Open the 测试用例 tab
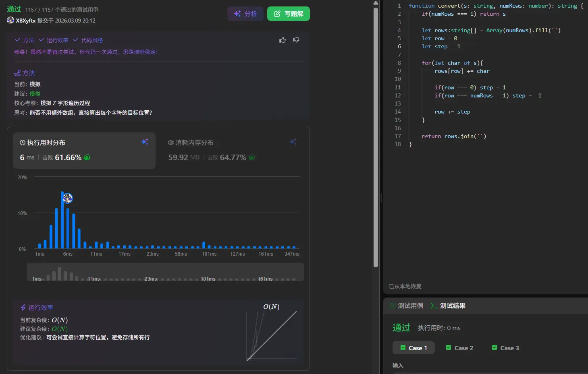Viewport: 588px width, 374px height. tap(407, 306)
